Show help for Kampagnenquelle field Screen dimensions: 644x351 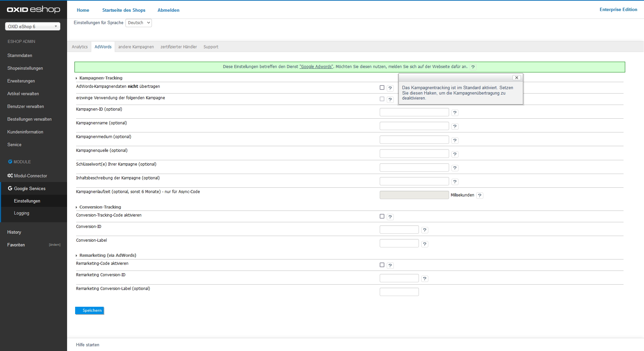coord(455,154)
